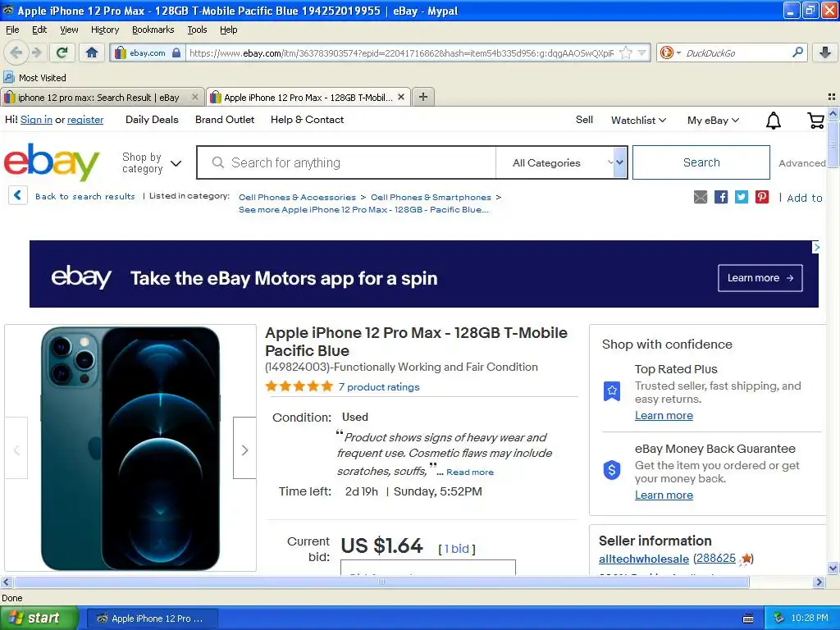Click the iPhone product image
Viewport: 840px width, 630px height.
tap(130, 449)
